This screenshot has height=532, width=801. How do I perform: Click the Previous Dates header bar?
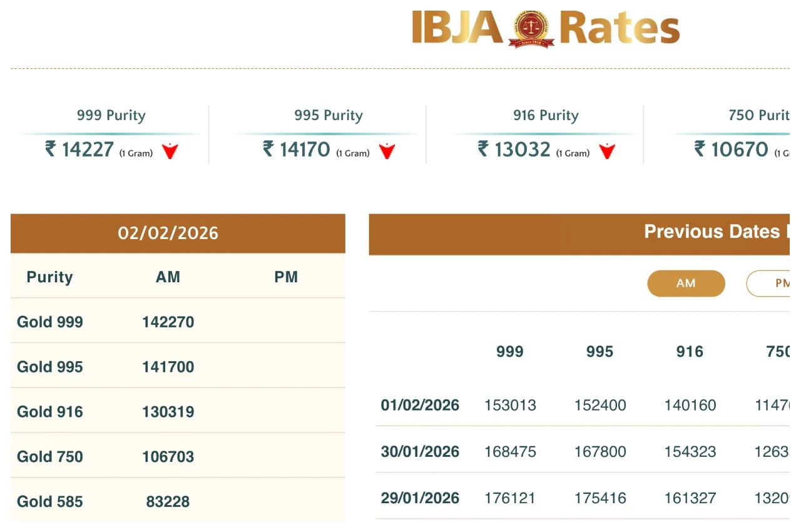pyautogui.click(x=579, y=232)
